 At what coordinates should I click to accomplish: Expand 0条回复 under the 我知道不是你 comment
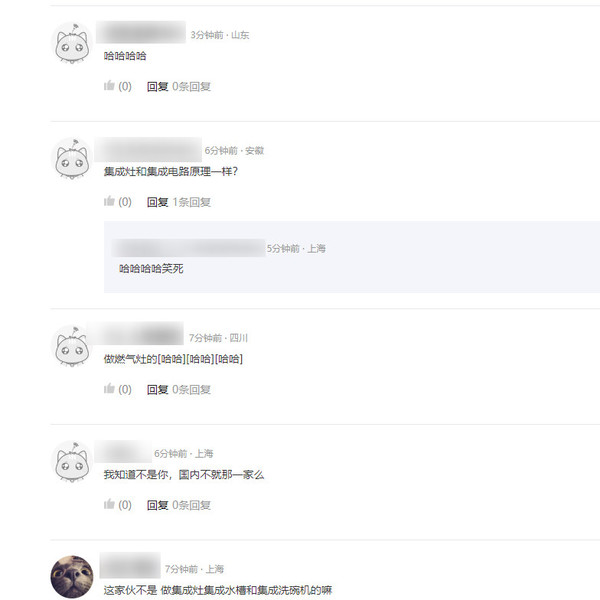coord(191,505)
